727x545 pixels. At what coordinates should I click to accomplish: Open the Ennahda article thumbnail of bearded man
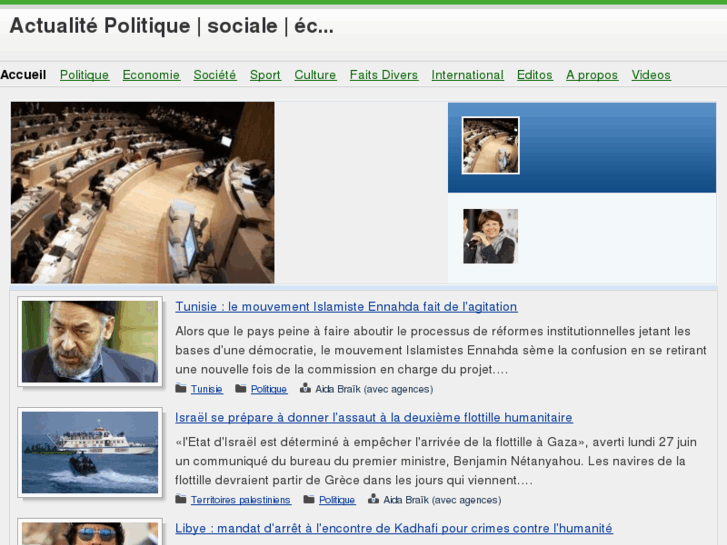(x=90, y=341)
